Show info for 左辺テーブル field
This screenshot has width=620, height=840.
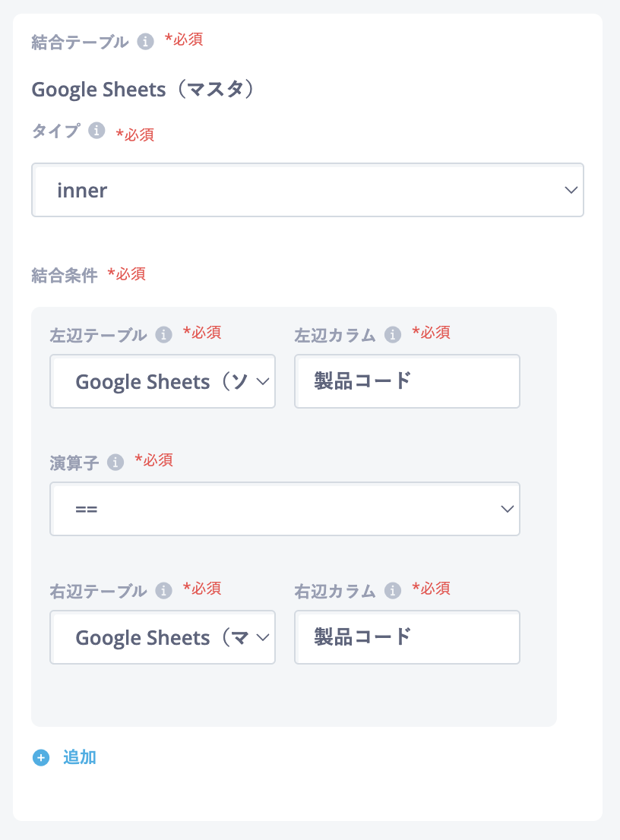163,335
